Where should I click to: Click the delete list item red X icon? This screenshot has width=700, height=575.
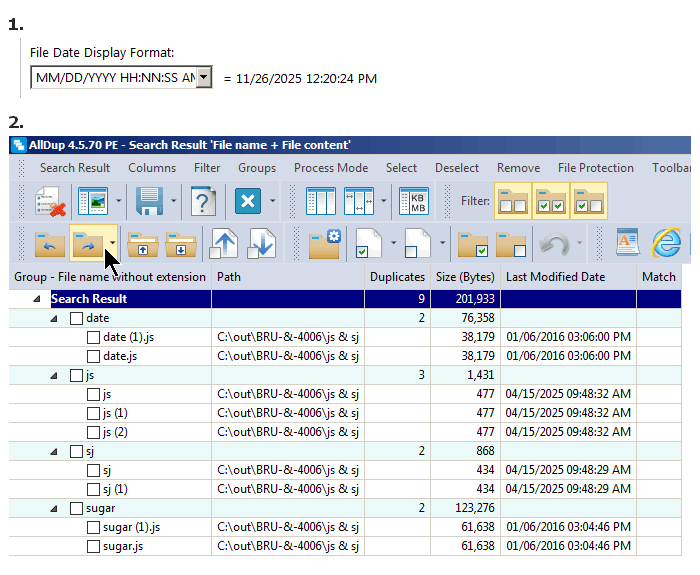pyautogui.click(x=50, y=201)
